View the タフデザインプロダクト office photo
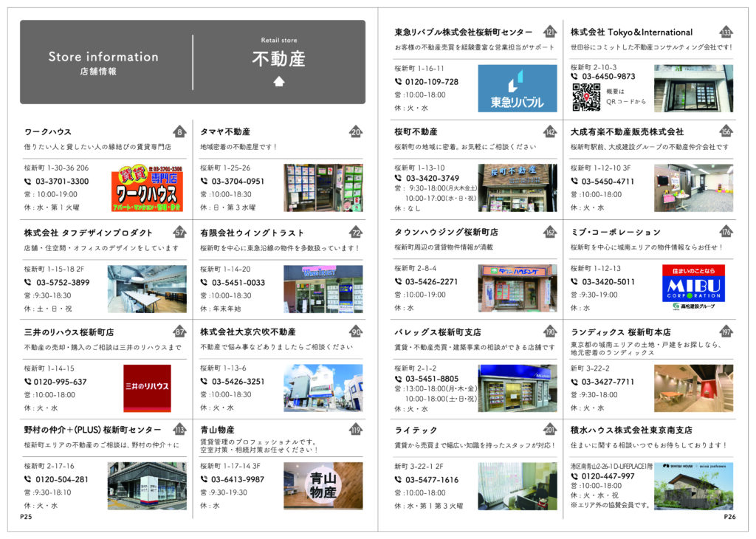The height and width of the screenshot is (539, 756). [147, 289]
